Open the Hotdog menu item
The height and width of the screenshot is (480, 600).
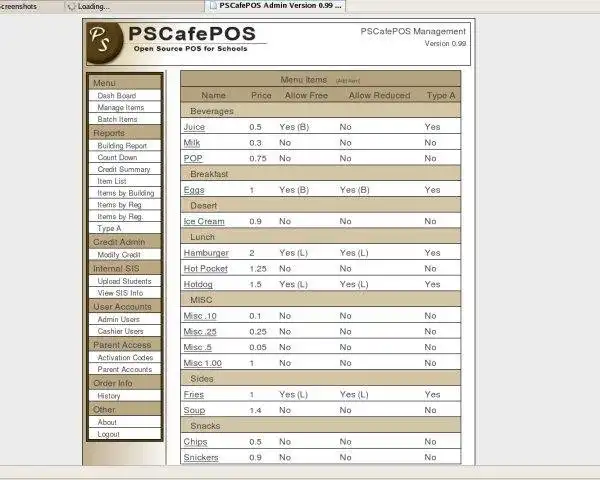[198, 284]
